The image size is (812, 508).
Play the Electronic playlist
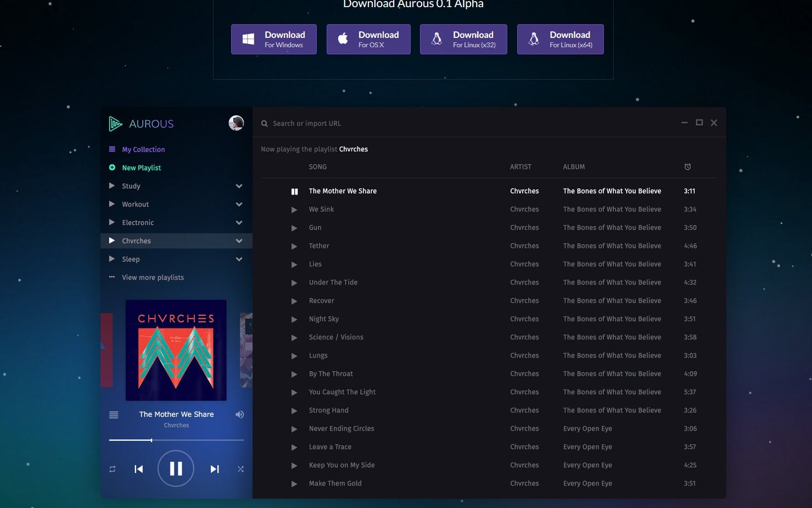tap(112, 222)
